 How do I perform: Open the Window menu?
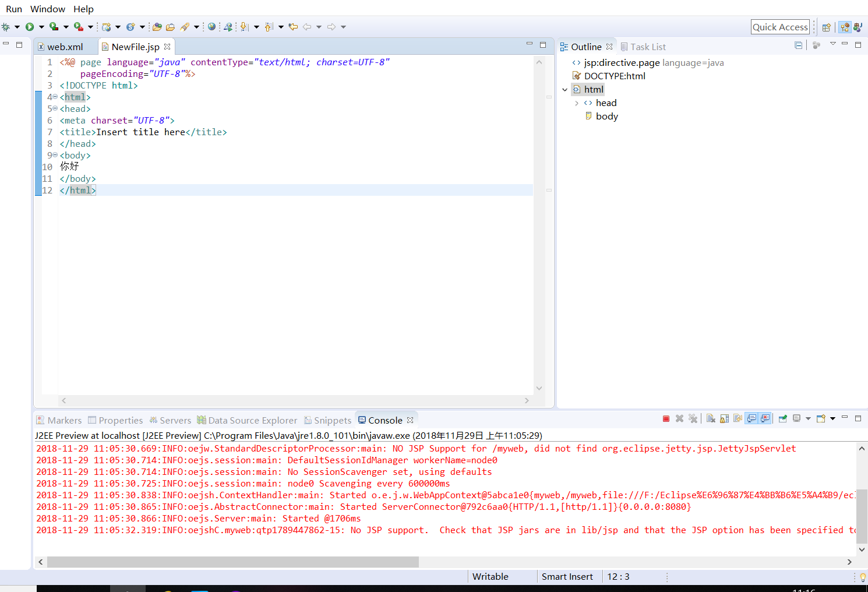[x=48, y=9]
